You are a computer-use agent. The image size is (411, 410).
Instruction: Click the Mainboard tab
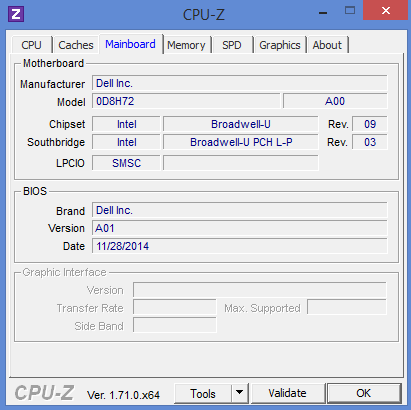(x=131, y=44)
